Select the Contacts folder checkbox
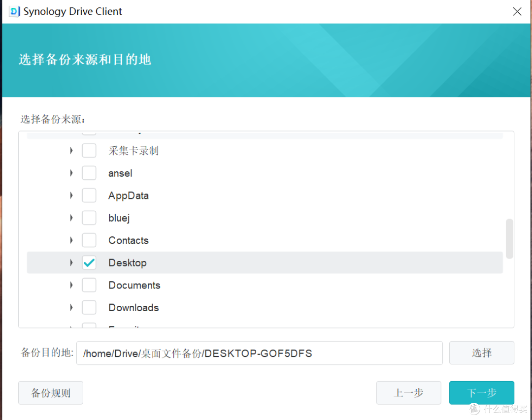This screenshot has width=532, height=420. (89, 240)
